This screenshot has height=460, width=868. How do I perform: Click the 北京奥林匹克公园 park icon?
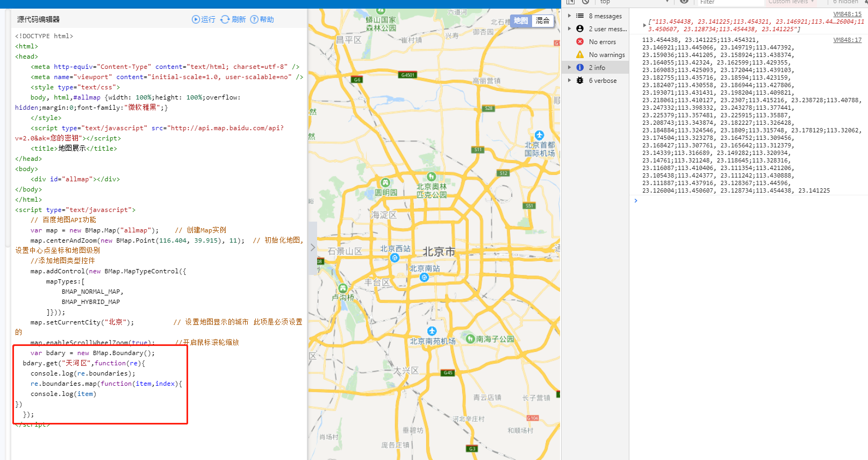(x=431, y=176)
